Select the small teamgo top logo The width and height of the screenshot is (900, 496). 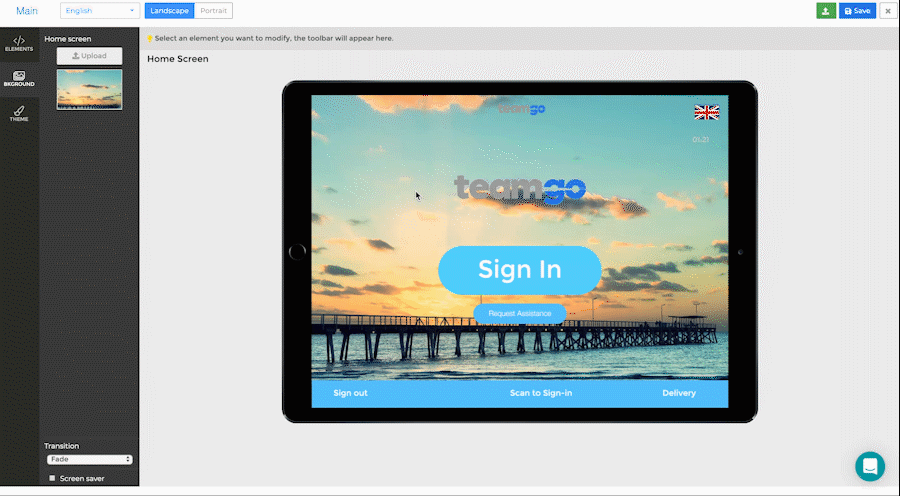point(521,108)
